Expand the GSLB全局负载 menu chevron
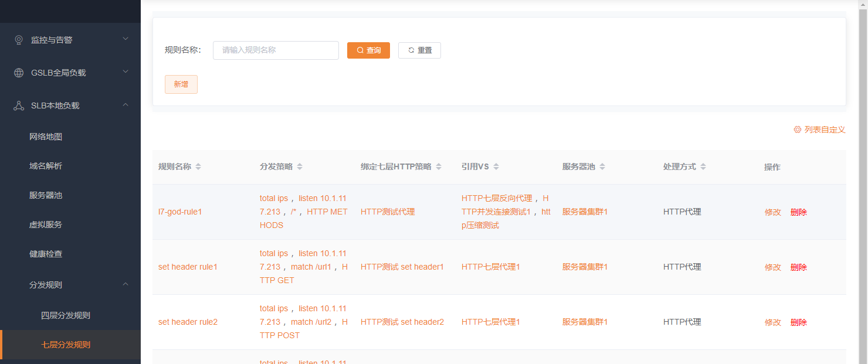 (126, 72)
